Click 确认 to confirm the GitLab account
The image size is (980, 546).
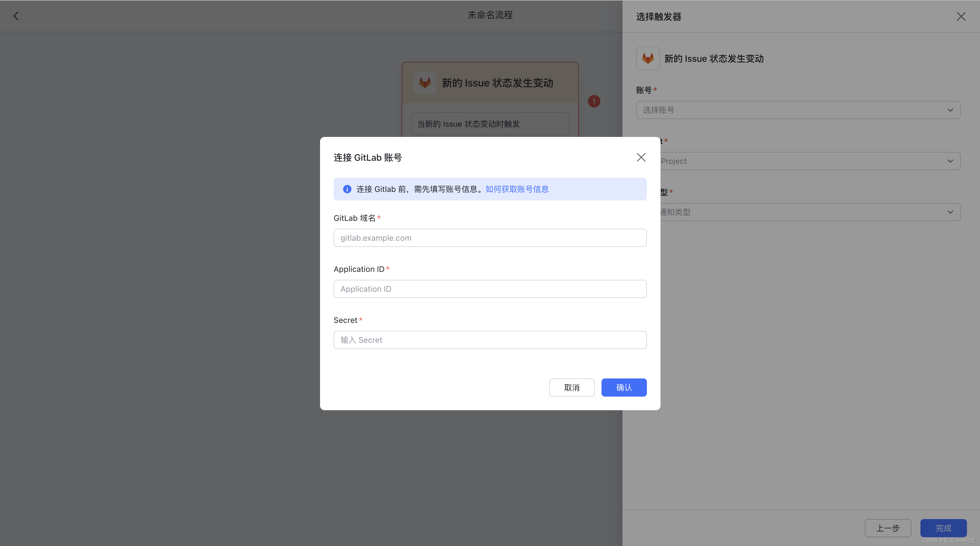tap(624, 387)
